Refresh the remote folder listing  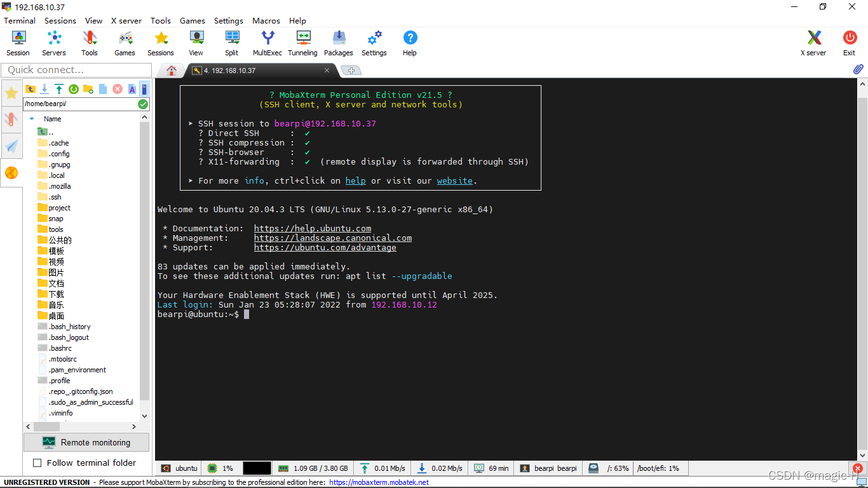tap(73, 89)
